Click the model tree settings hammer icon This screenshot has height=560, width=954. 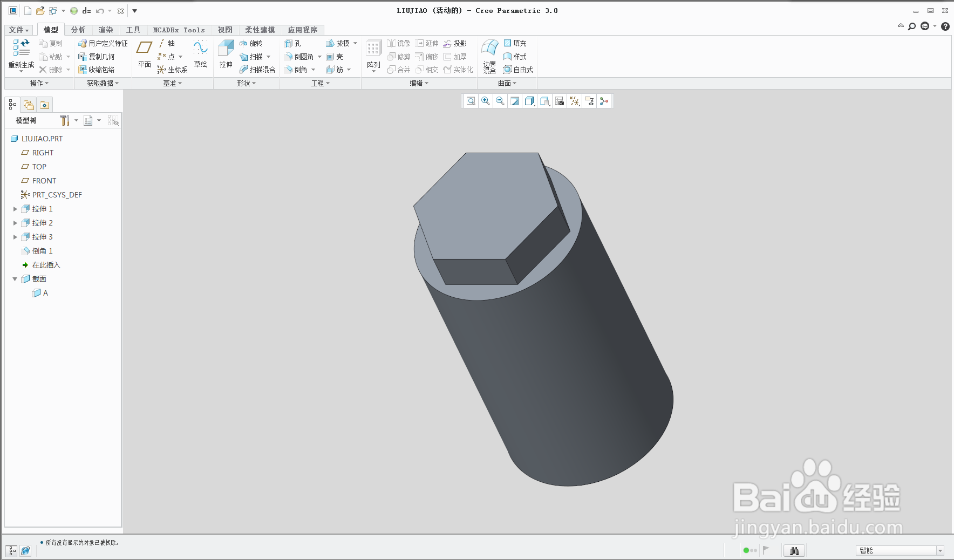coord(65,120)
